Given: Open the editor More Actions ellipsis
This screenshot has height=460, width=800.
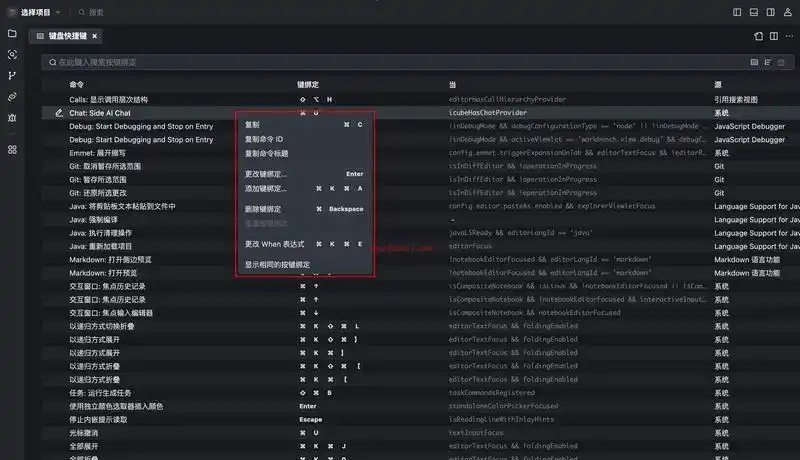Looking at the screenshot, I should click(789, 36).
